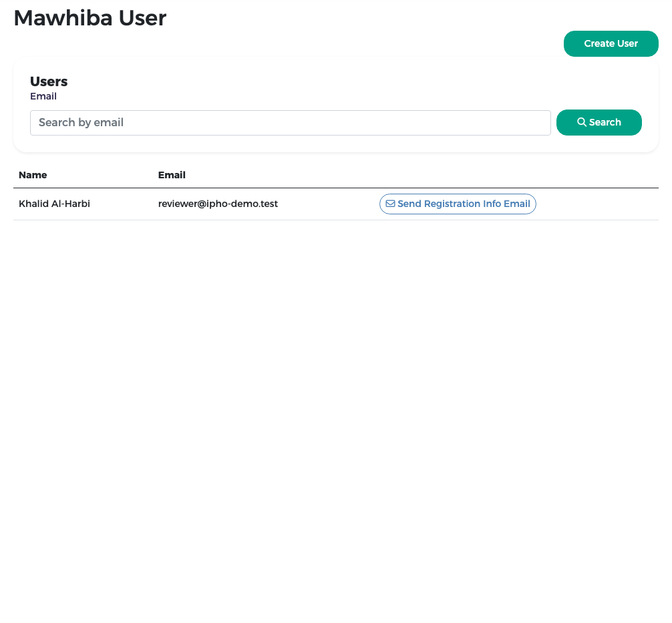The width and height of the screenshot is (672, 623).
Task: Click the Email column header
Action: (x=172, y=175)
